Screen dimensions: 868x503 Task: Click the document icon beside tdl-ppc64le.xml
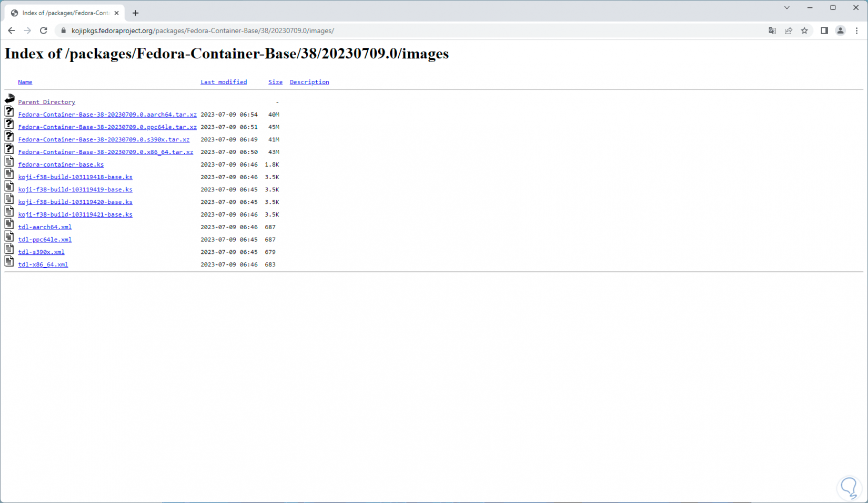tap(9, 236)
